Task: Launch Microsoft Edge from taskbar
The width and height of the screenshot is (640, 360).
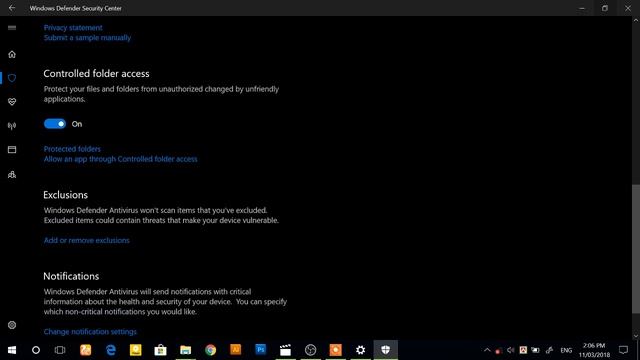Action: (x=111, y=350)
